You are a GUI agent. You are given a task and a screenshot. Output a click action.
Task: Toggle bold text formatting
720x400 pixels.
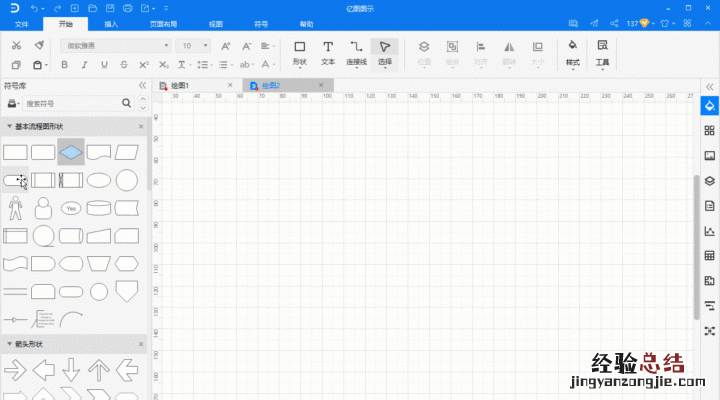[x=65, y=66]
